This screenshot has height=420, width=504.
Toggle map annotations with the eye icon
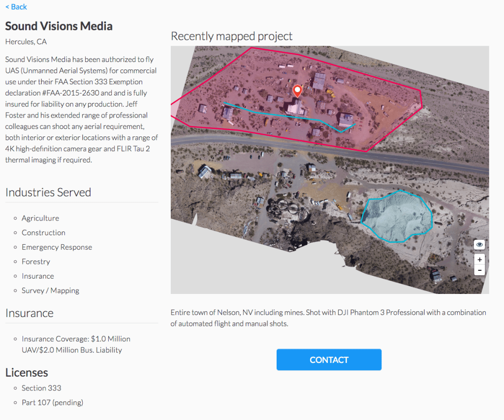479,245
